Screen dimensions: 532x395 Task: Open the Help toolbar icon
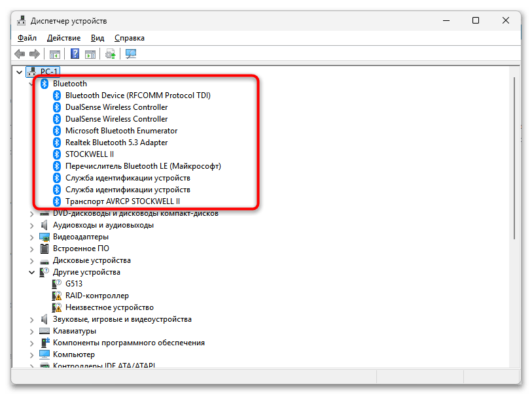[x=75, y=54]
